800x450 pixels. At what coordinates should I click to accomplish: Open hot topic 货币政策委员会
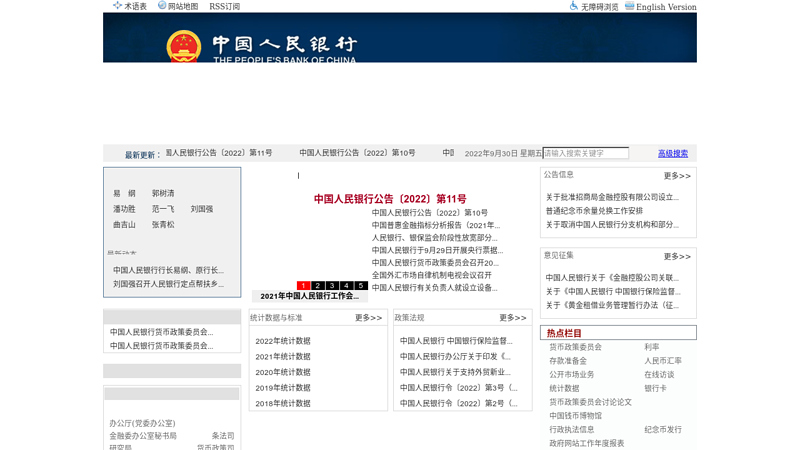click(x=575, y=347)
